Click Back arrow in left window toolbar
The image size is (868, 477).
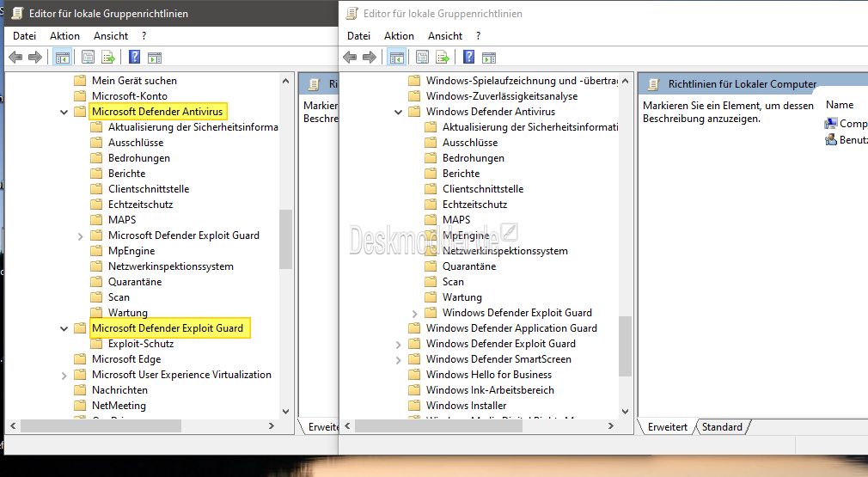tap(15, 57)
